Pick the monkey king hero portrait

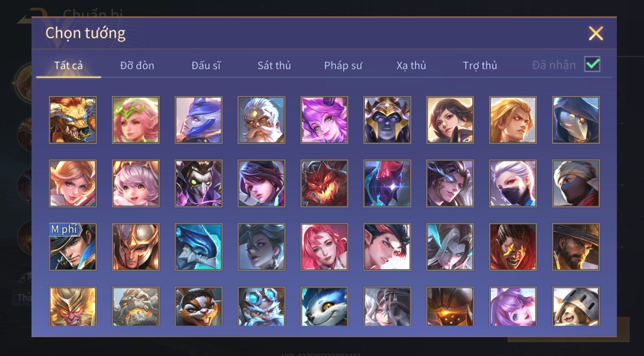pyautogui.click(x=73, y=306)
